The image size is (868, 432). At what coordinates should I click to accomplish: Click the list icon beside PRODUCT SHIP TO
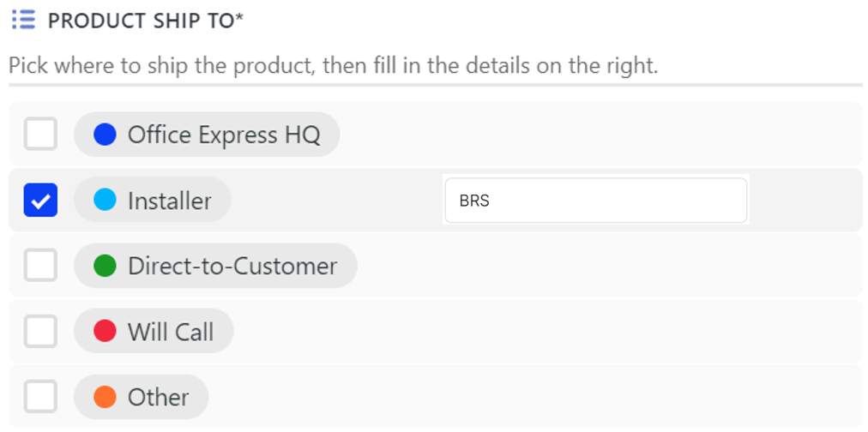[x=24, y=20]
